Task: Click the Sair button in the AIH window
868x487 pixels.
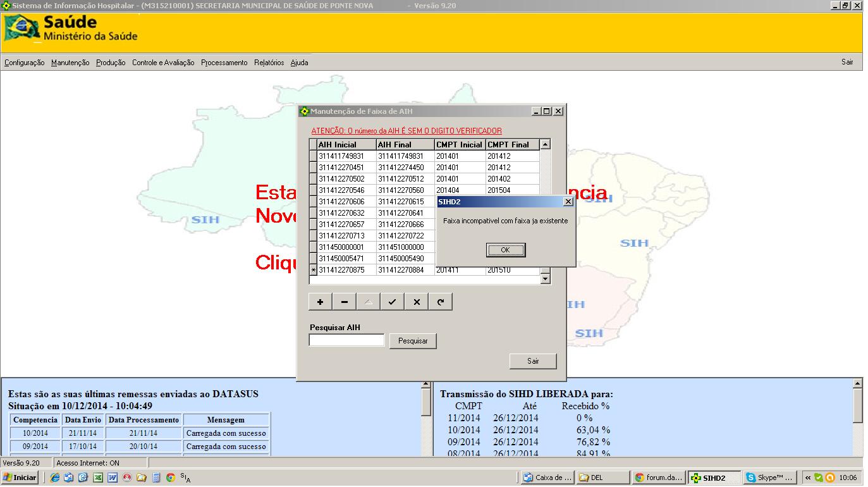Action: pos(533,361)
